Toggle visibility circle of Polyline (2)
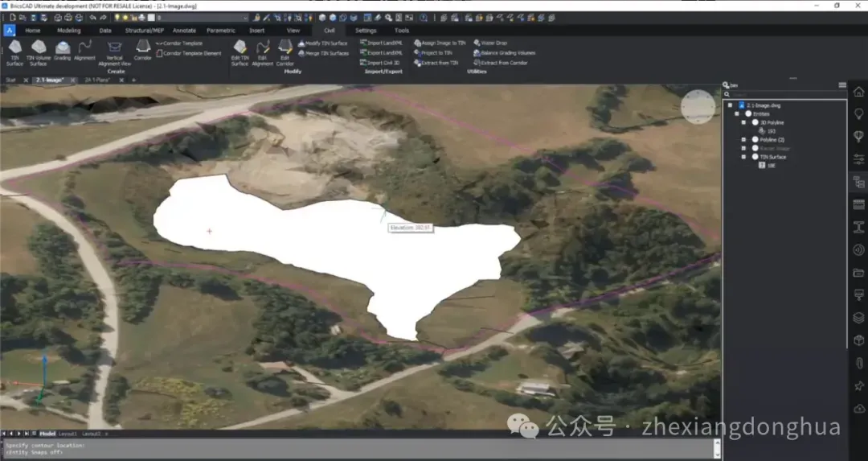 (x=755, y=140)
